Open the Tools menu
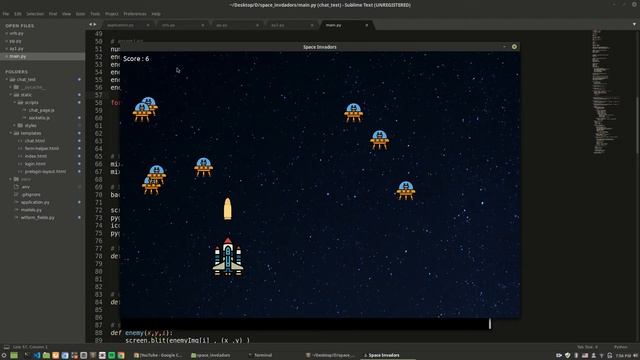 tap(95, 14)
